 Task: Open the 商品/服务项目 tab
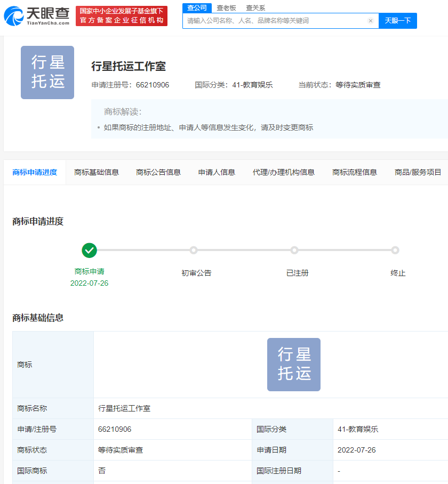coord(418,172)
